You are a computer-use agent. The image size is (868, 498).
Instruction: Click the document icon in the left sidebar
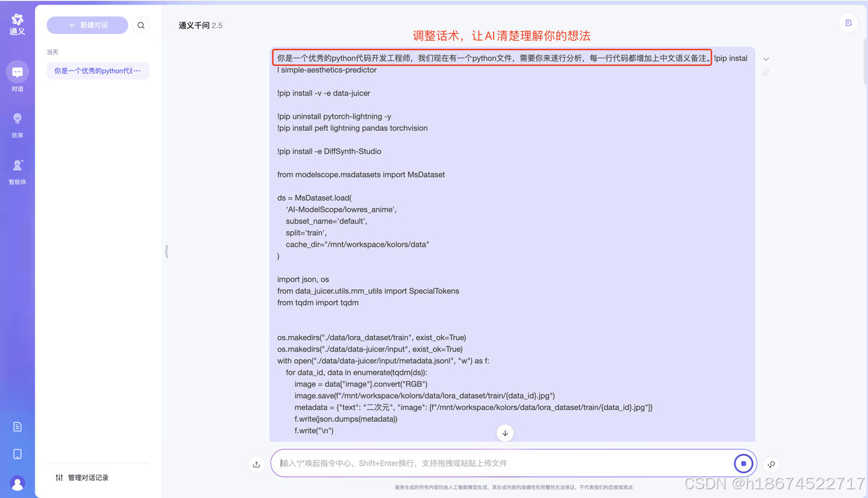(x=18, y=427)
